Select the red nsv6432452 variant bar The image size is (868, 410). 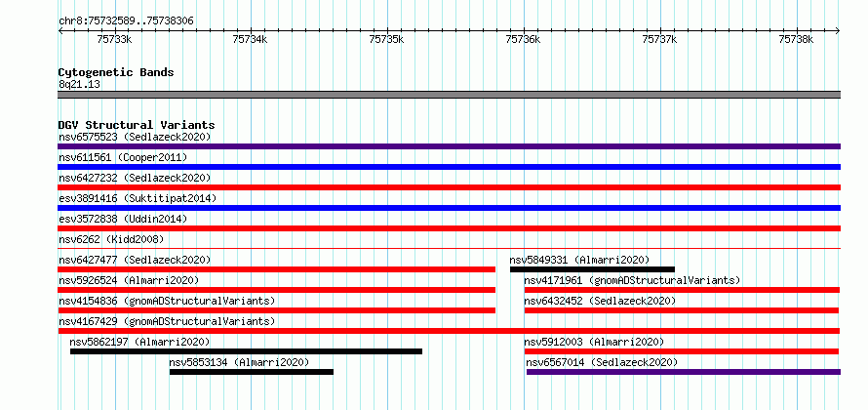[x=682, y=310]
